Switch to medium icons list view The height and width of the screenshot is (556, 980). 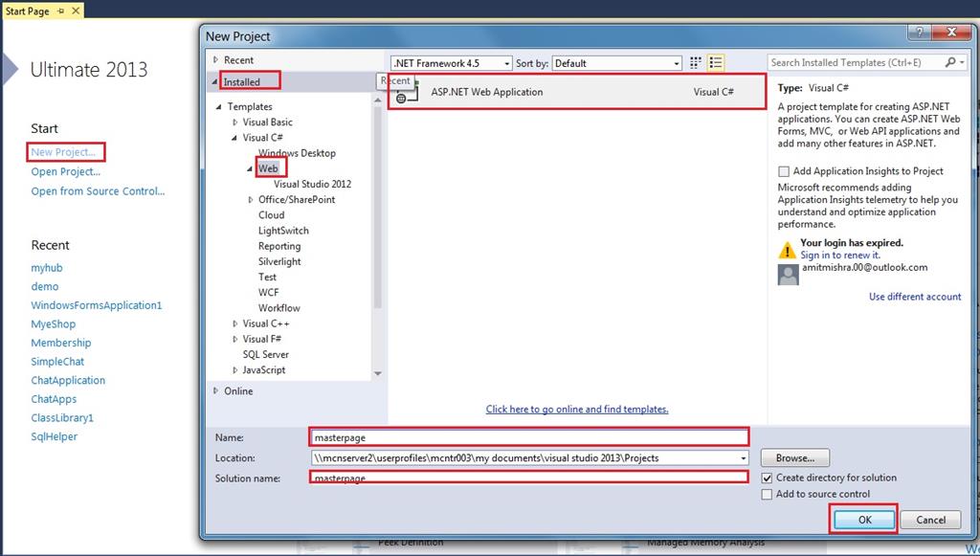tap(715, 63)
